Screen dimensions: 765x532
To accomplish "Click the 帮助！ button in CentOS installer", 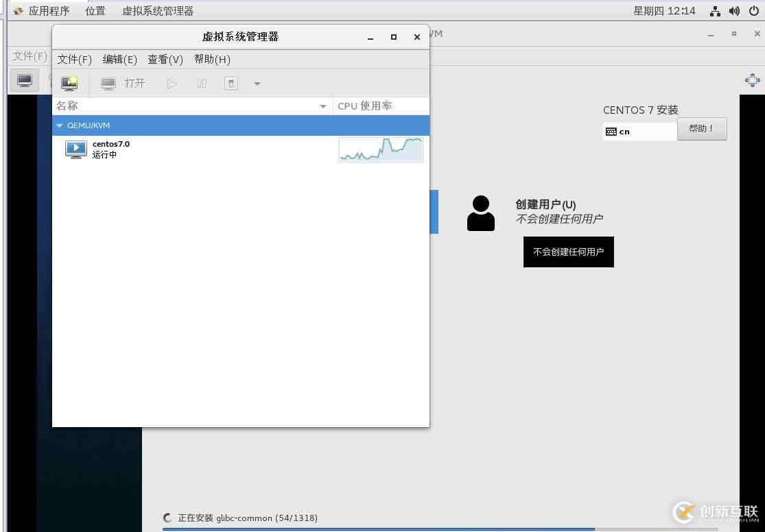I will [x=702, y=129].
